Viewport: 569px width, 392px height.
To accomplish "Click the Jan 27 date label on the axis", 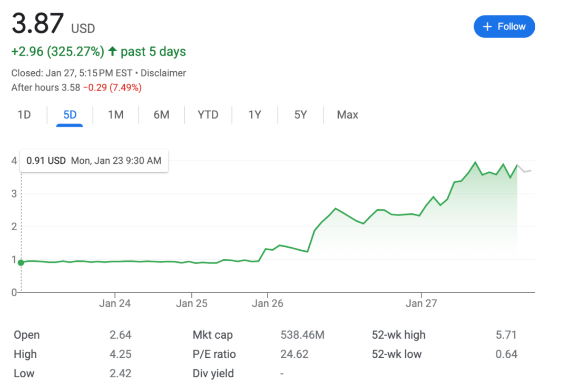I will pos(421,303).
